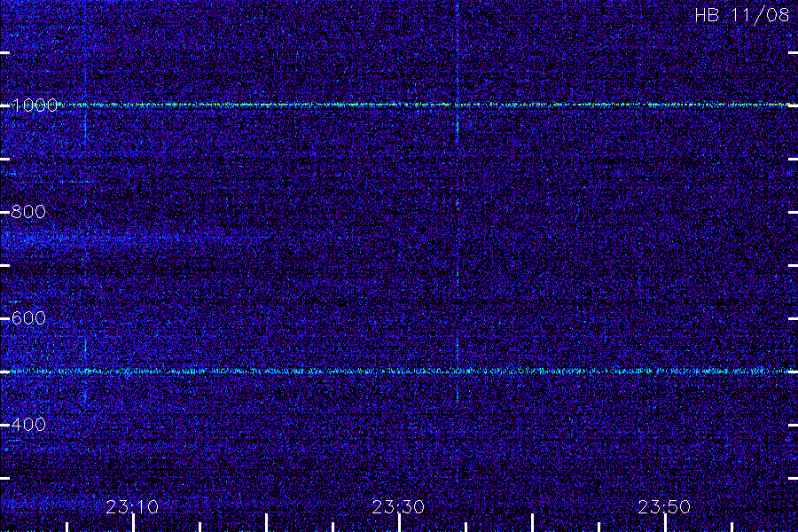Click the 600 frequency axis label

(x=28, y=318)
